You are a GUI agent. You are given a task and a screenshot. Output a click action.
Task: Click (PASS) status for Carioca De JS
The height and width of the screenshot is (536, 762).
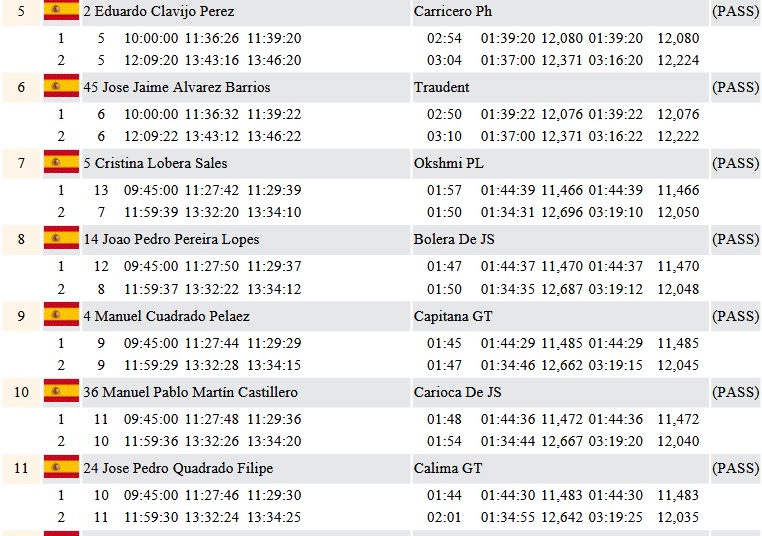[x=735, y=392]
